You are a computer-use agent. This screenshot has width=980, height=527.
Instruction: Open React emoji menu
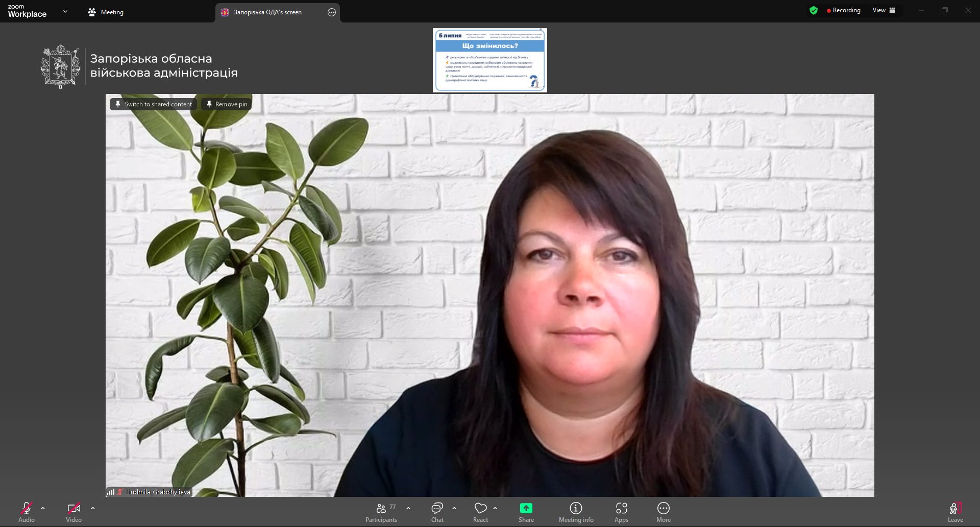480,512
